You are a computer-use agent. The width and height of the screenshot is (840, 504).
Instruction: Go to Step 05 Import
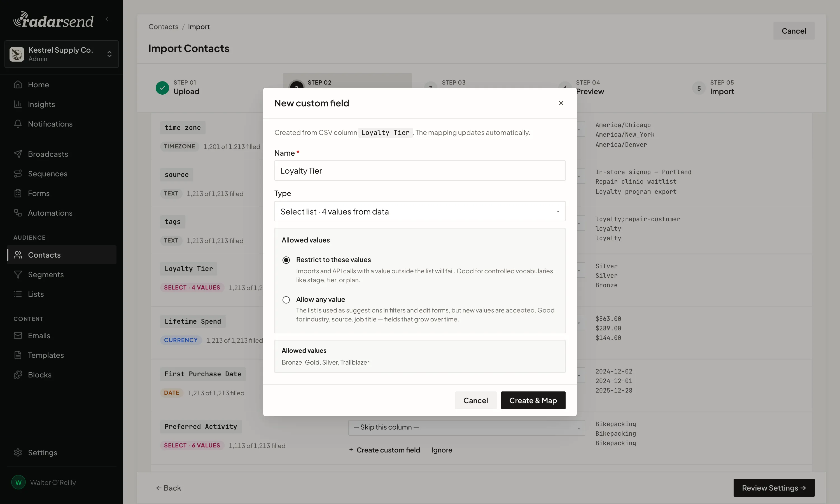click(713, 88)
